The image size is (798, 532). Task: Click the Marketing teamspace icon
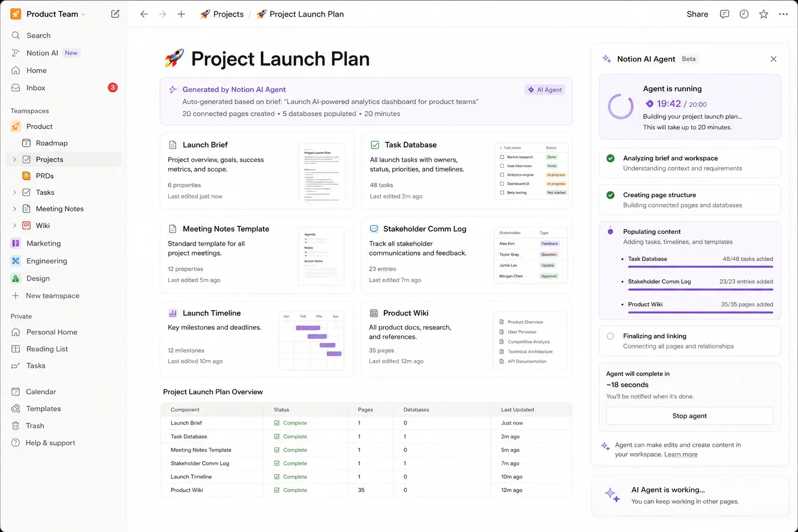[16, 243]
